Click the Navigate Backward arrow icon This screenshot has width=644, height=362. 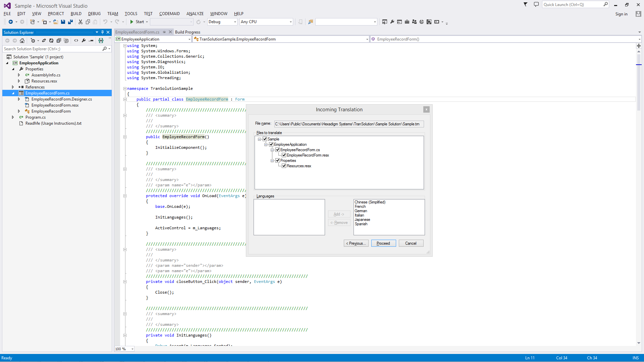point(11,22)
